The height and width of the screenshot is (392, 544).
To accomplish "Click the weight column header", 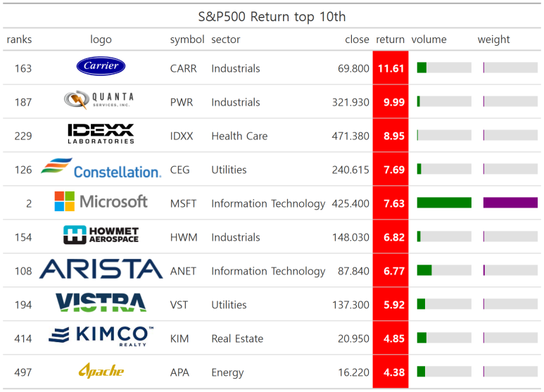I will click(x=494, y=39).
